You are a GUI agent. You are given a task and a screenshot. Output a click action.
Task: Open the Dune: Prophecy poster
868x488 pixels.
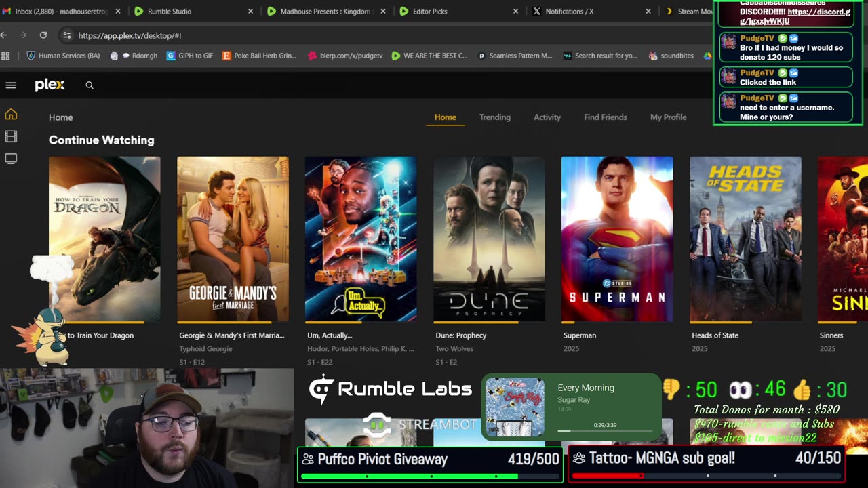489,239
